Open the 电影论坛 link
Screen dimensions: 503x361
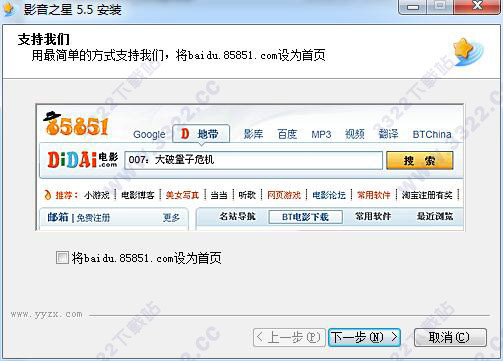[x=329, y=195]
